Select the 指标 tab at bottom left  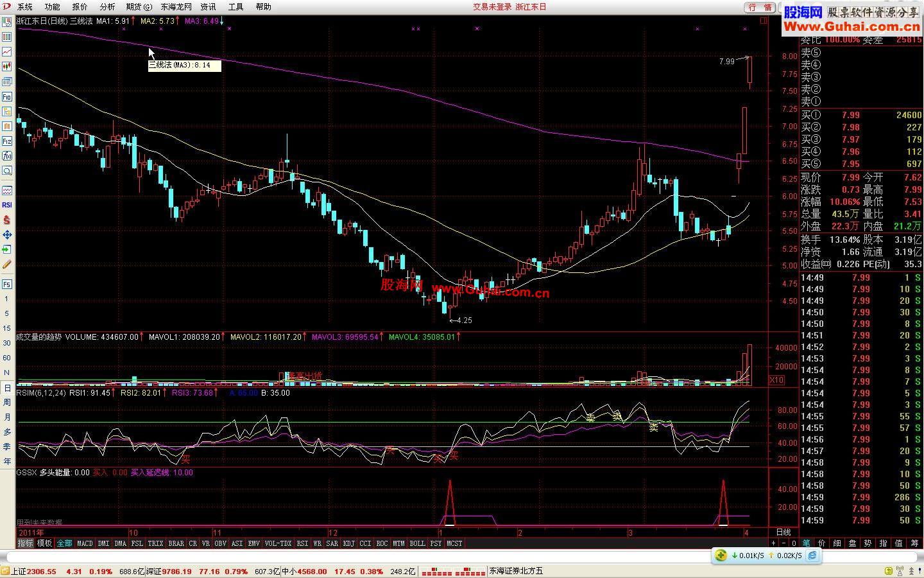click(25, 543)
